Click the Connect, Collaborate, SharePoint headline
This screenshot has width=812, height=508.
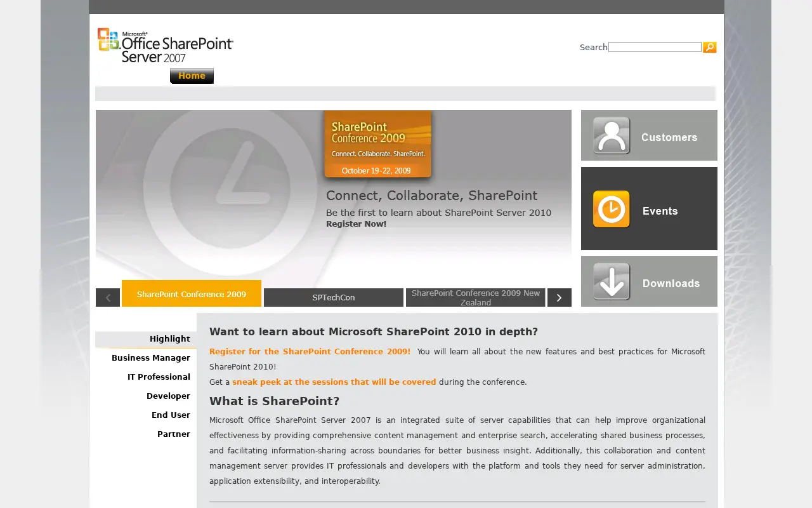pyautogui.click(x=431, y=196)
